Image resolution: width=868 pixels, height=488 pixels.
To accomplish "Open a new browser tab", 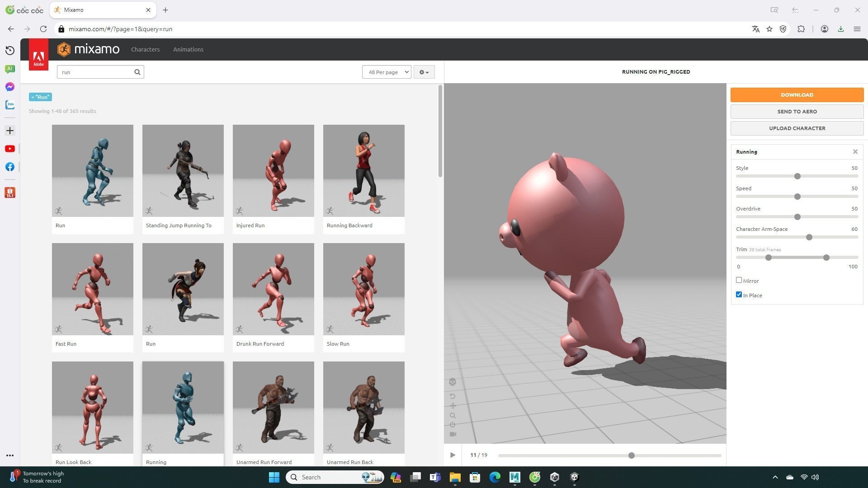I will 165,10.
